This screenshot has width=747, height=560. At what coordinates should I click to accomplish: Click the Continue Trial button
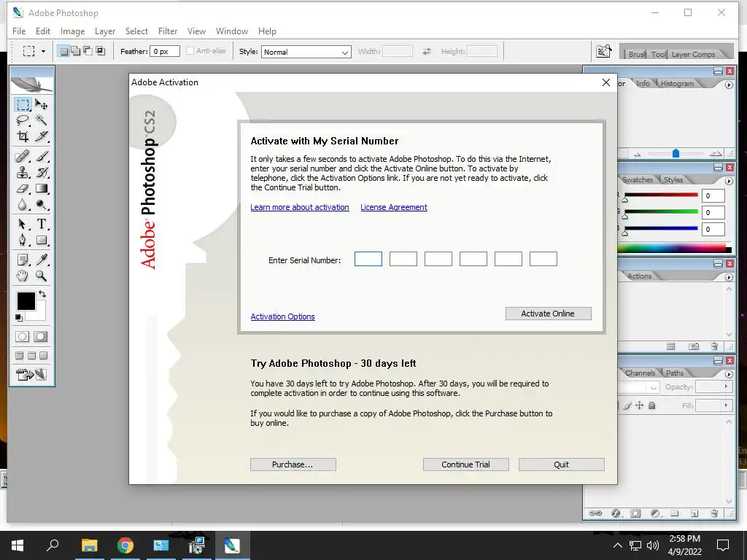[465, 464]
